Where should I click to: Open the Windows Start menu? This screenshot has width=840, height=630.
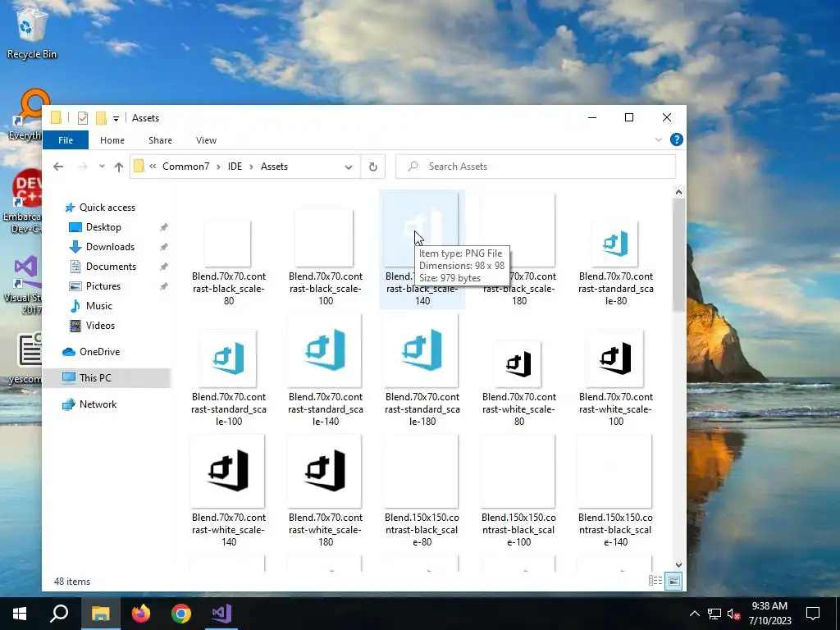coord(20,614)
